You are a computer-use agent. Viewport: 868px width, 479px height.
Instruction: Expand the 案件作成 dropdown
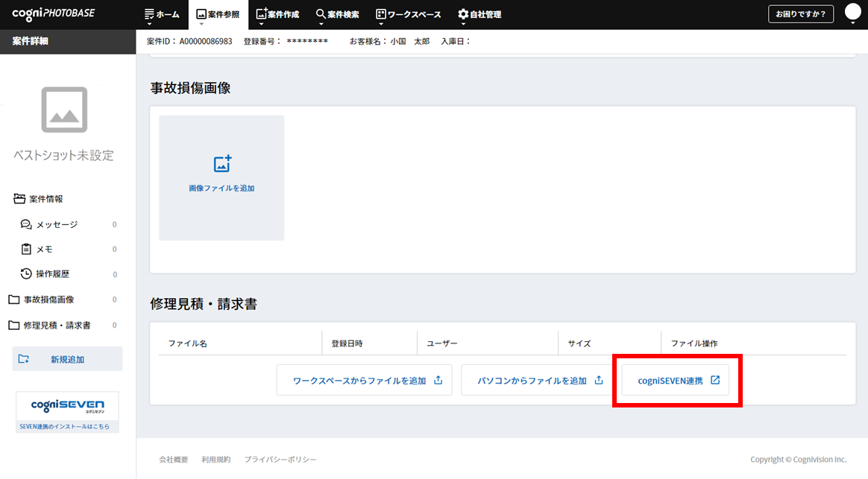click(x=277, y=14)
